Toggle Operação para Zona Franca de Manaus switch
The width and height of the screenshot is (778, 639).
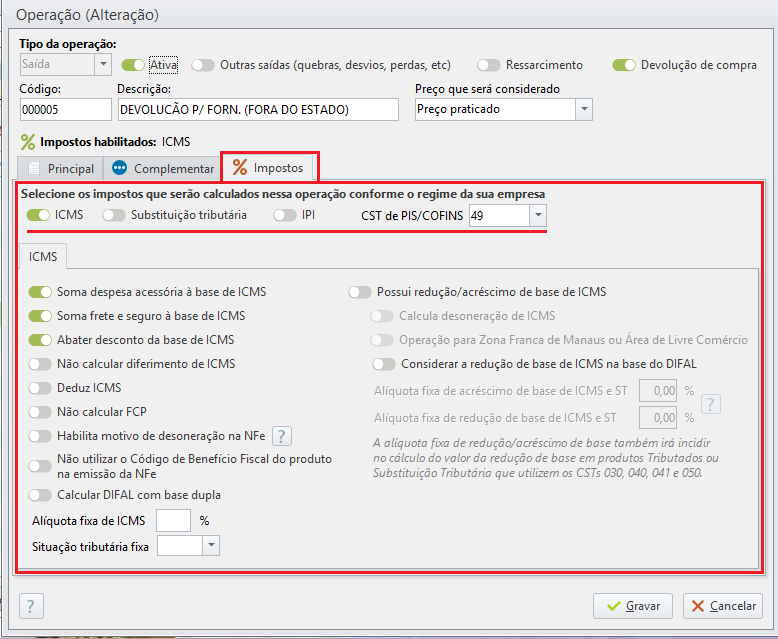coord(382,340)
